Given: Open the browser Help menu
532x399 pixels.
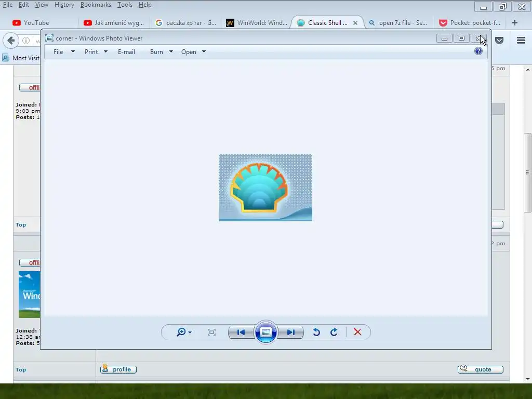Looking at the screenshot, I should pos(145,5).
